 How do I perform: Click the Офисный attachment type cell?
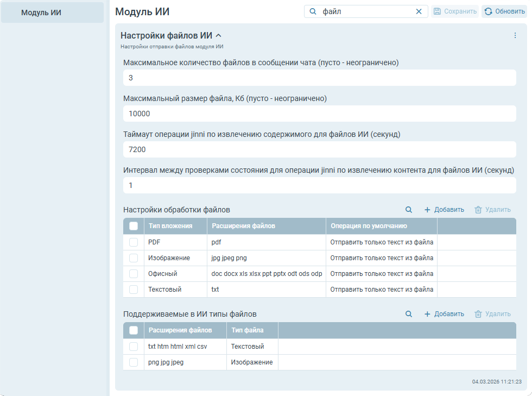pyautogui.click(x=176, y=274)
